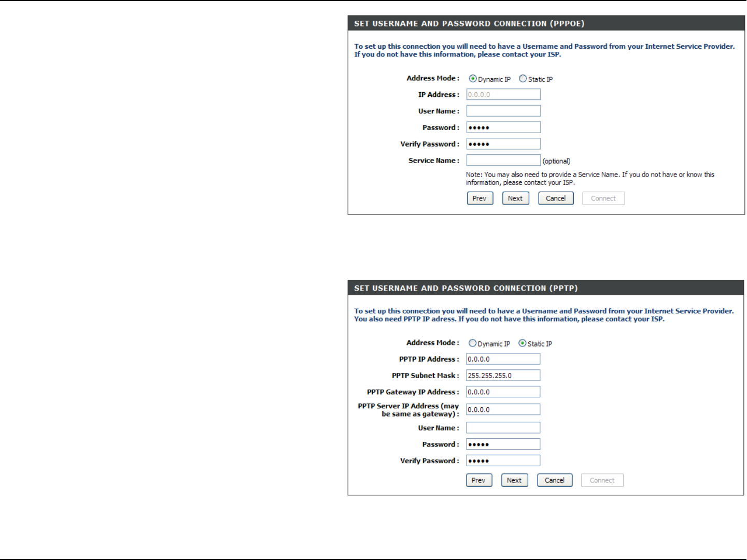This screenshot has height=560, width=747.
Task: Go back with Prev in PPTP panel
Action: tap(479, 480)
